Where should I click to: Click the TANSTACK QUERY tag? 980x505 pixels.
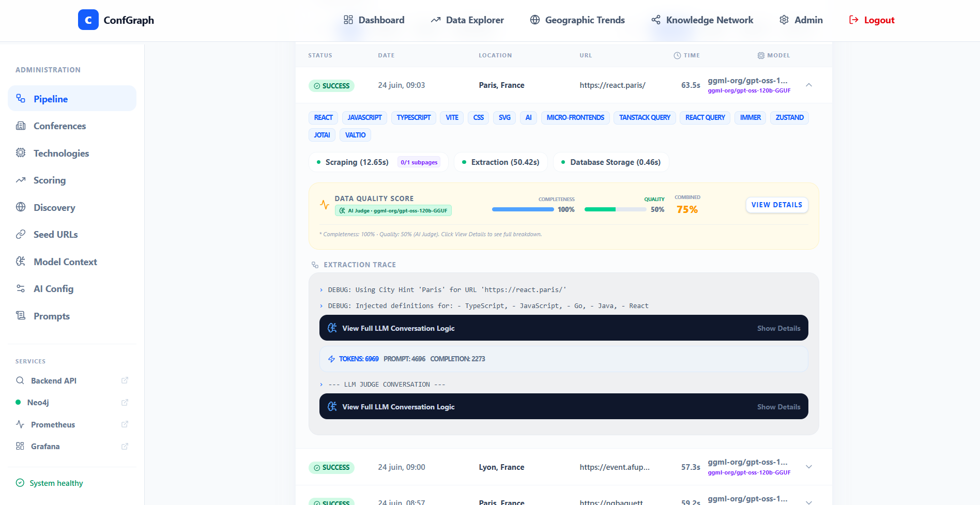pos(645,118)
